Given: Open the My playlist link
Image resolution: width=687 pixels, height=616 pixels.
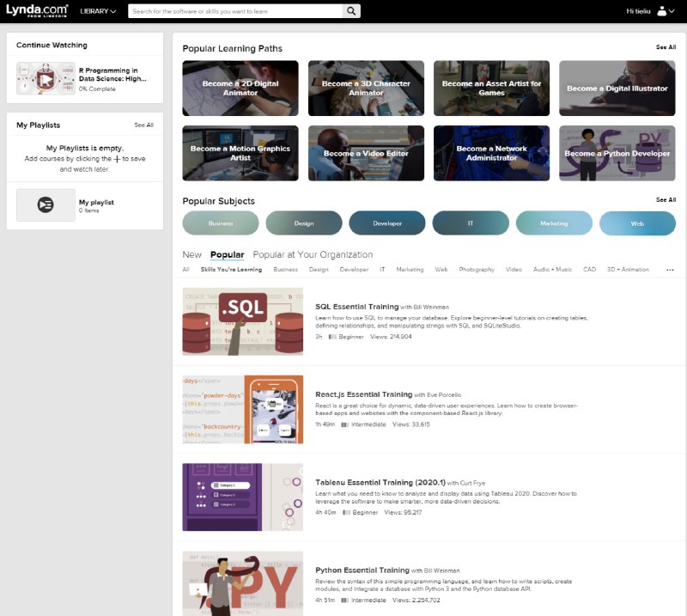Looking at the screenshot, I should 96,202.
